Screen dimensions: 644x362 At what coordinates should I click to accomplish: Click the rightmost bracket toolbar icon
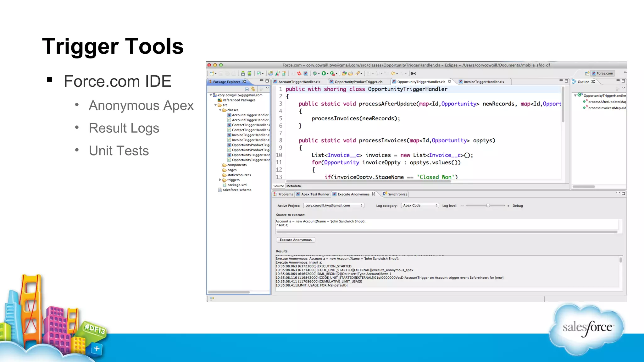[414, 74]
